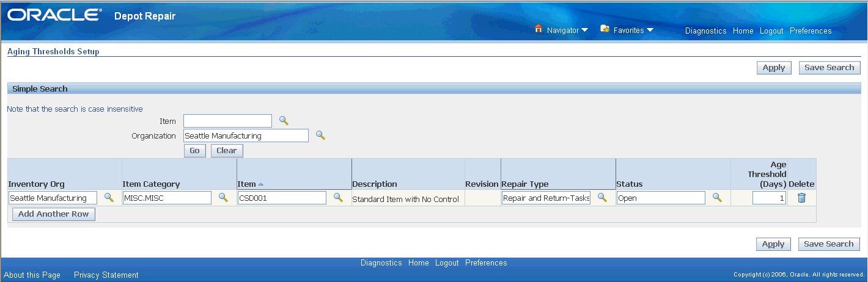This screenshot has width=868, height=282.
Task: Open Repair Type lookup magnifier icon
Action: pos(602,197)
